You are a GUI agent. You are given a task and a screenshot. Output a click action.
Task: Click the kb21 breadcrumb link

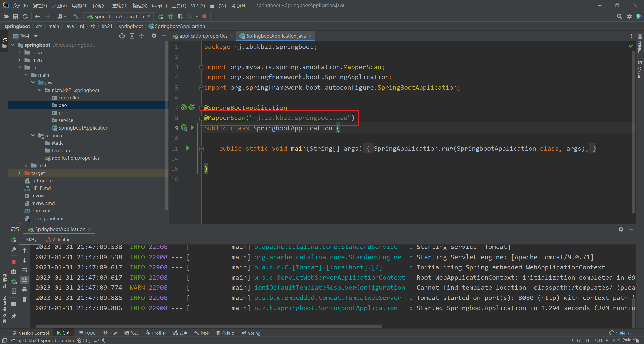click(107, 26)
